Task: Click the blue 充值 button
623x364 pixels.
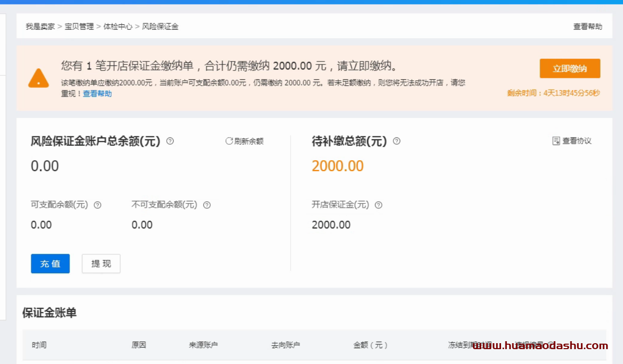Action: 50,264
